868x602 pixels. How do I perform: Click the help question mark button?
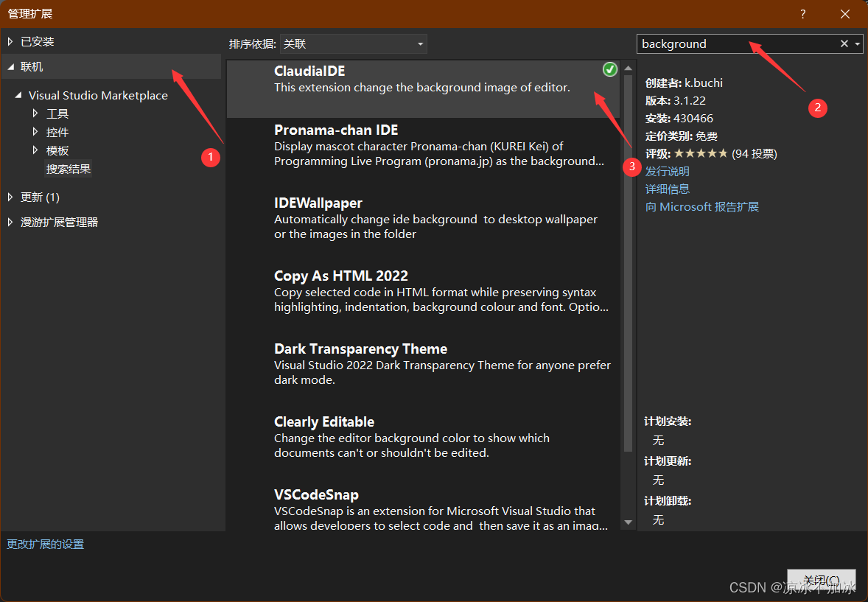[x=802, y=14]
